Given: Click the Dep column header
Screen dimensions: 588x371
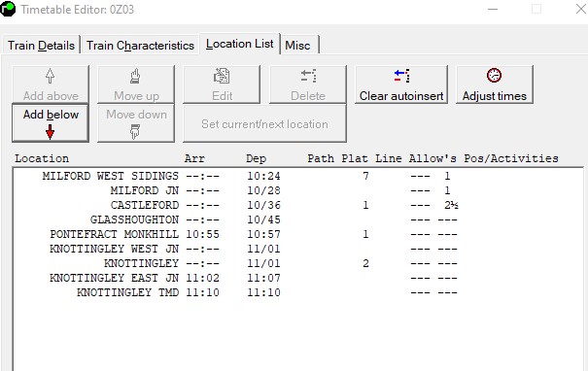Looking at the screenshot, I should (257, 158).
